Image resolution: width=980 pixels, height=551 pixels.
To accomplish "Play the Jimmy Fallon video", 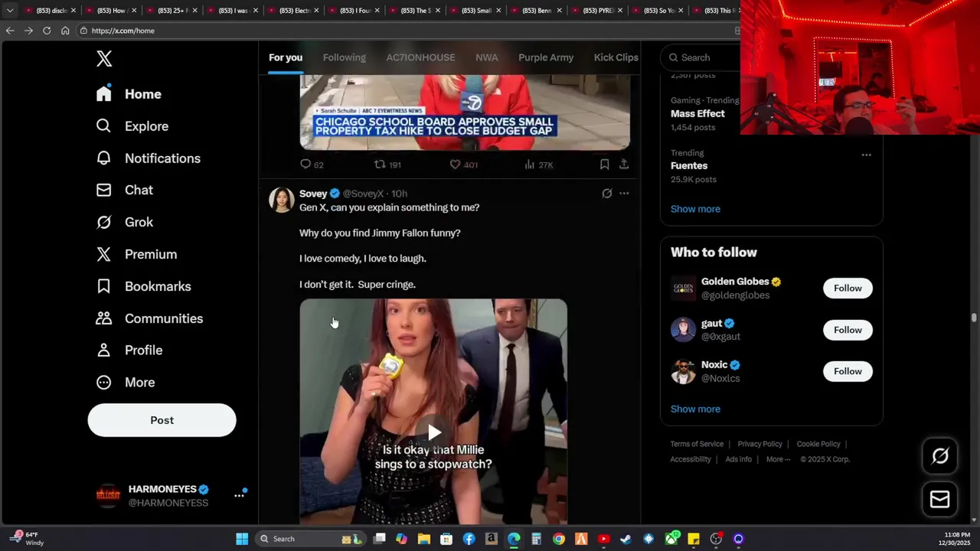I will (x=433, y=432).
